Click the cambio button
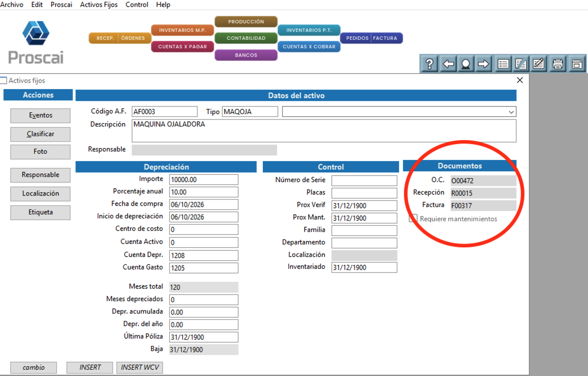The height and width of the screenshot is (376, 588). (x=33, y=367)
